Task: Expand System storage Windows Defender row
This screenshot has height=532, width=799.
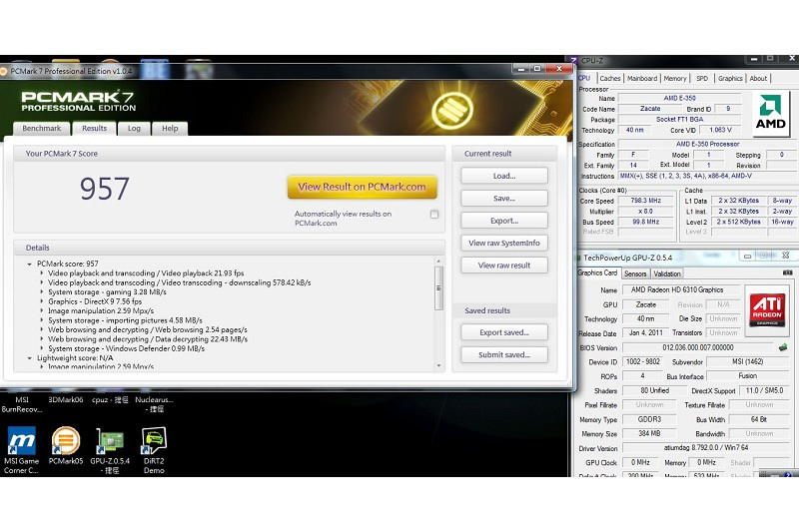Action: (42, 348)
